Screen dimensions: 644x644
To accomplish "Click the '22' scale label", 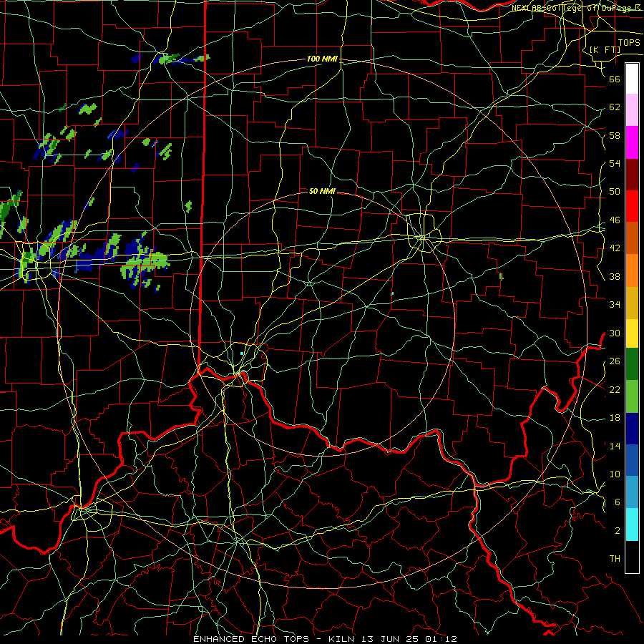I will pos(615,389).
